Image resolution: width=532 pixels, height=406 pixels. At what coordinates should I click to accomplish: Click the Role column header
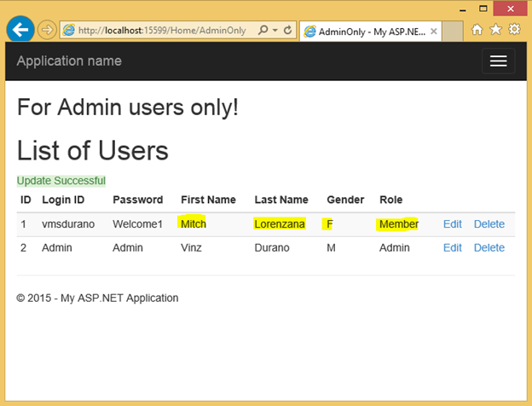coord(390,200)
